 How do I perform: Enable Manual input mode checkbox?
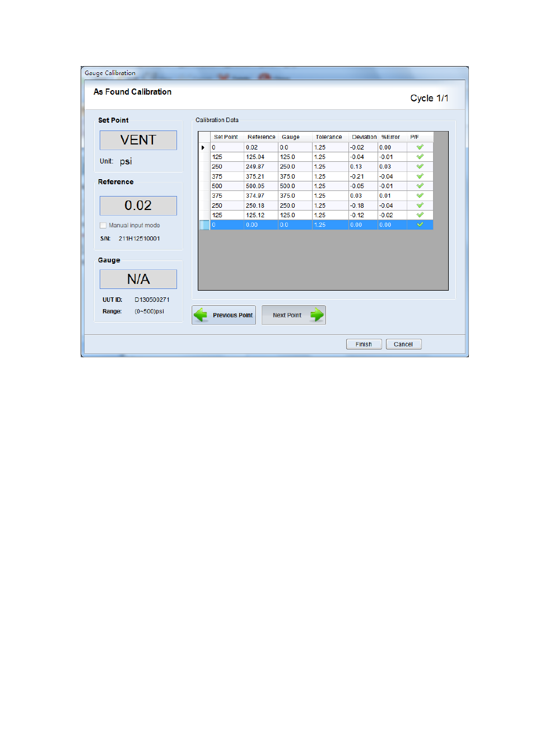(x=103, y=225)
